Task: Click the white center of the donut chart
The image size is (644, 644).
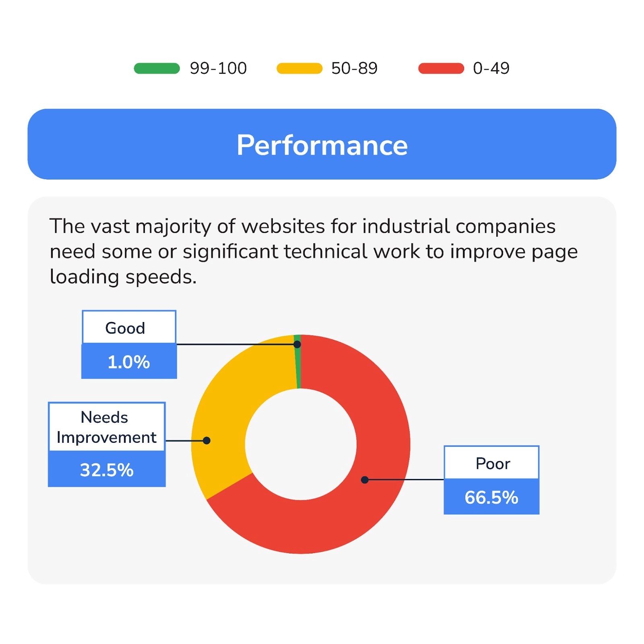Action: 301,444
